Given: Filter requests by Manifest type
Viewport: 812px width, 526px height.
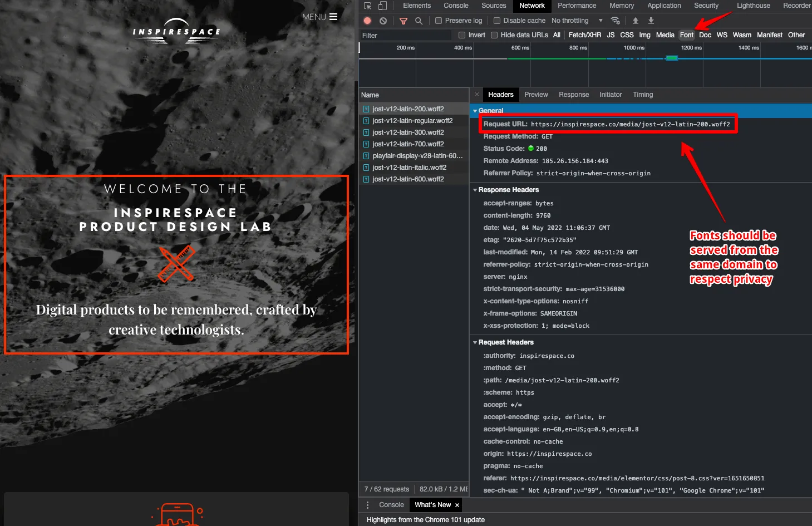Looking at the screenshot, I should [770, 35].
